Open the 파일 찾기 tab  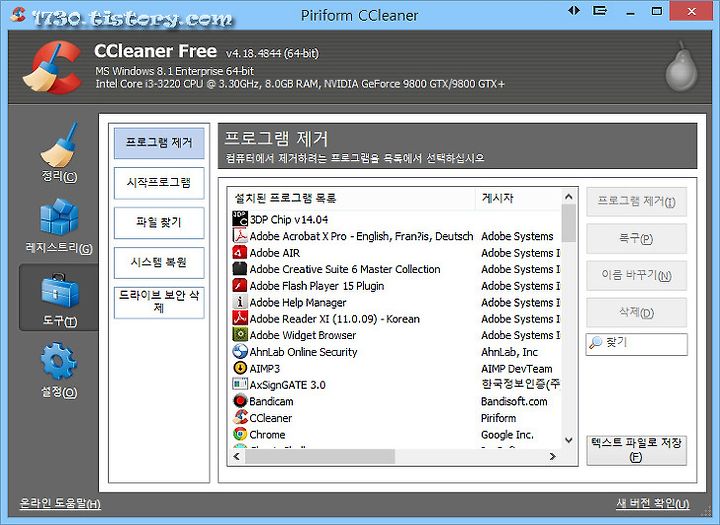pyautogui.click(x=159, y=223)
